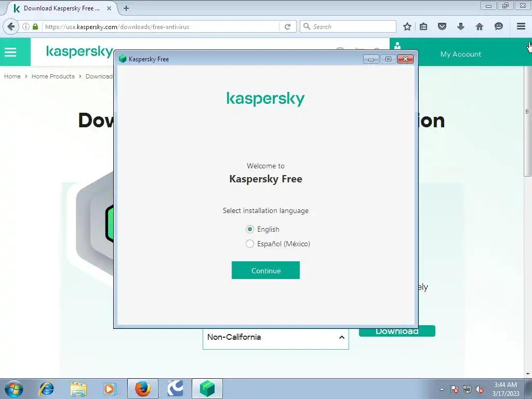Image resolution: width=532 pixels, height=399 pixels.
Task: Open Windows Start menu
Action: [x=14, y=389]
